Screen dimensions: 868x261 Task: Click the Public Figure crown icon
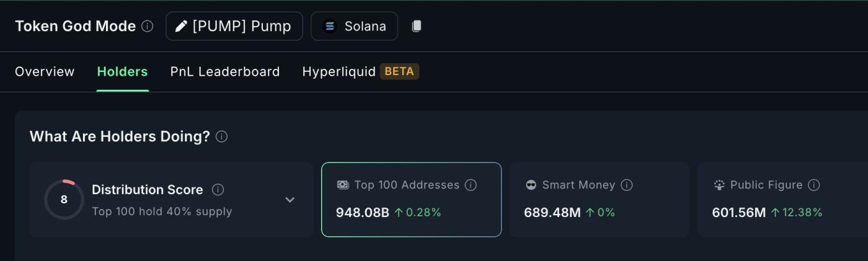tap(719, 185)
